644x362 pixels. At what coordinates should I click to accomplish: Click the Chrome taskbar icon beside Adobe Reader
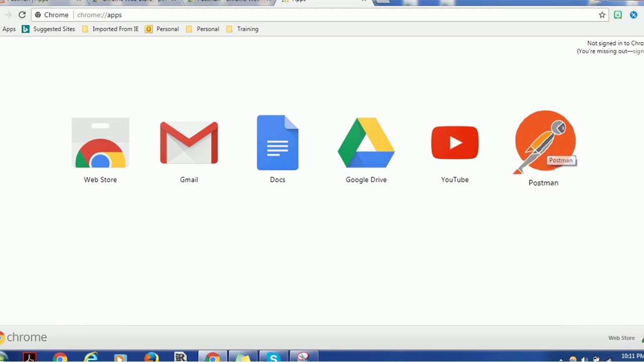pos(60,357)
